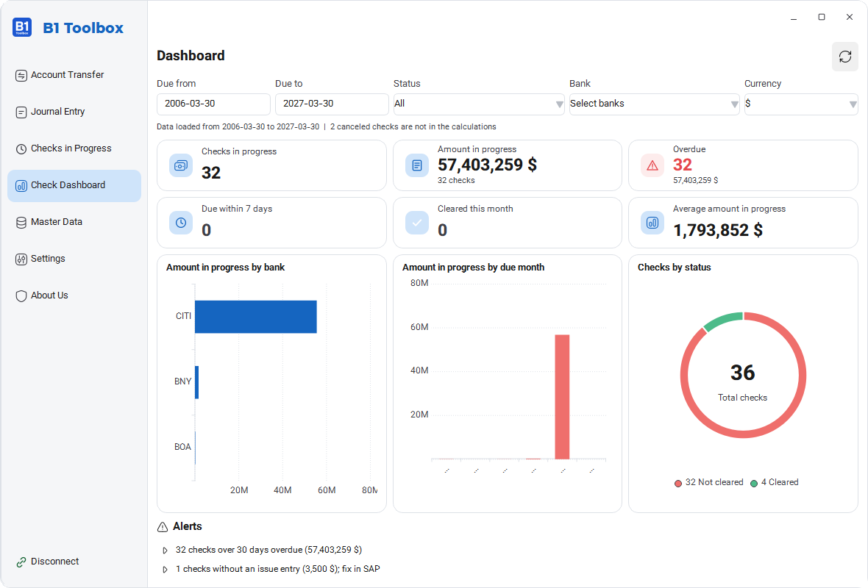Click the Due within 7 days clock icon
Screen dimensions: 868x588
(180, 223)
